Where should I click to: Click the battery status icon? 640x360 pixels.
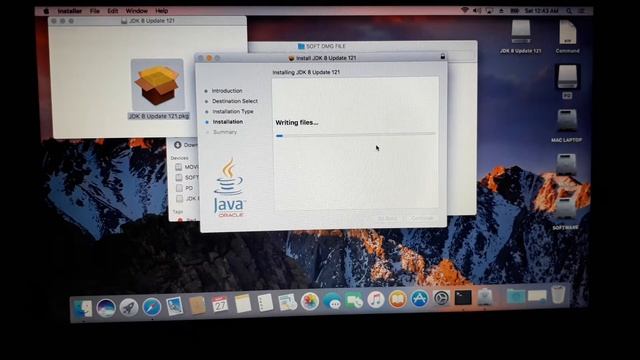pyautogui.click(x=514, y=11)
